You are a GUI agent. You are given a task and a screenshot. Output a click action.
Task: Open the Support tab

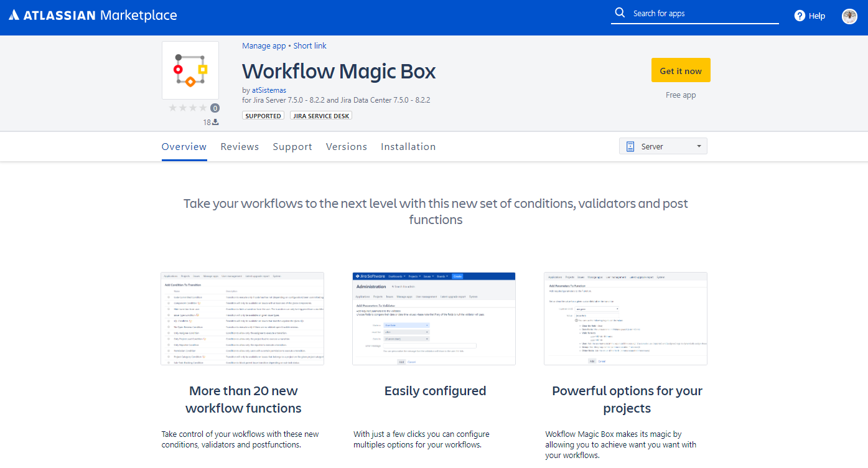click(292, 147)
